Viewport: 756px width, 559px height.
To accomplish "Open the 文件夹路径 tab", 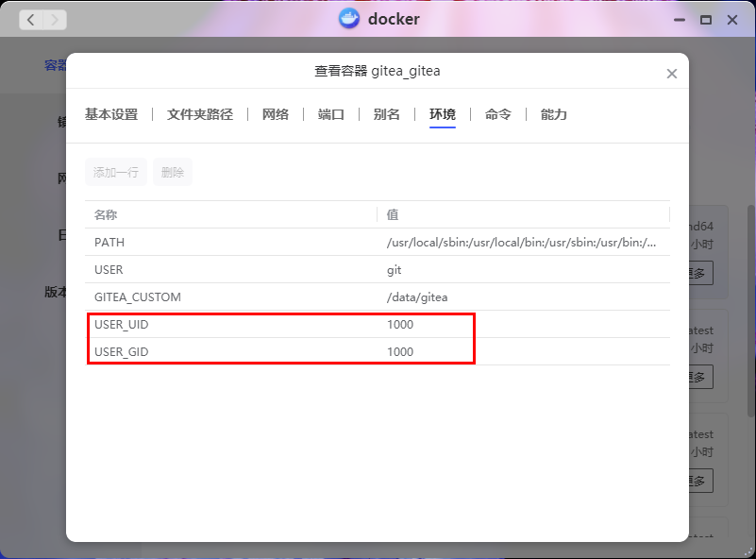I will coord(200,114).
